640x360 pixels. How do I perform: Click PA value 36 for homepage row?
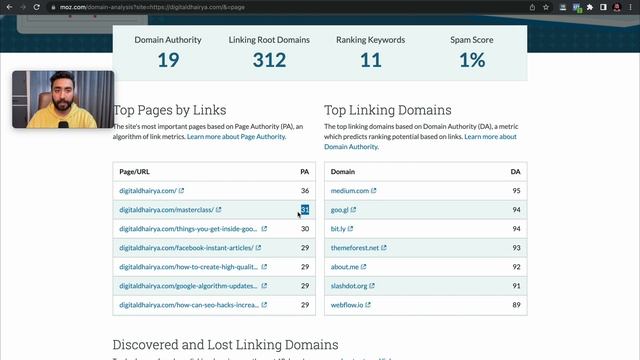(305, 191)
